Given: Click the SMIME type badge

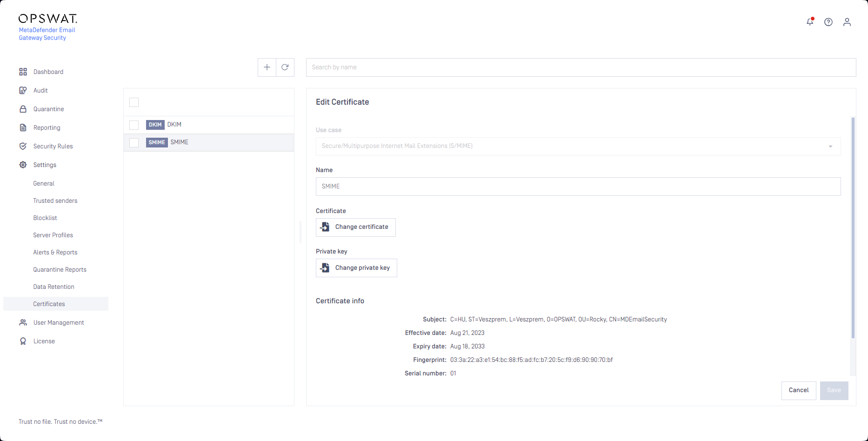Looking at the screenshot, I should click(157, 142).
